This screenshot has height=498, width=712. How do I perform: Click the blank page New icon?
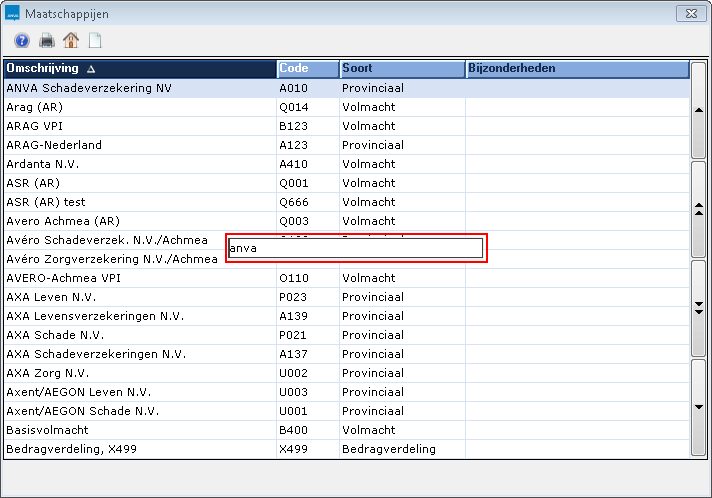(x=95, y=41)
